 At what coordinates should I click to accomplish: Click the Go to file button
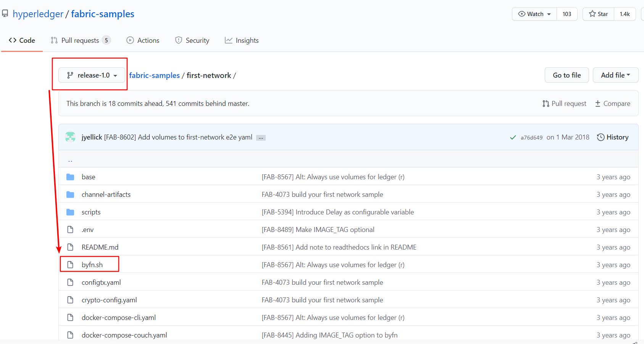(x=567, y=75)
